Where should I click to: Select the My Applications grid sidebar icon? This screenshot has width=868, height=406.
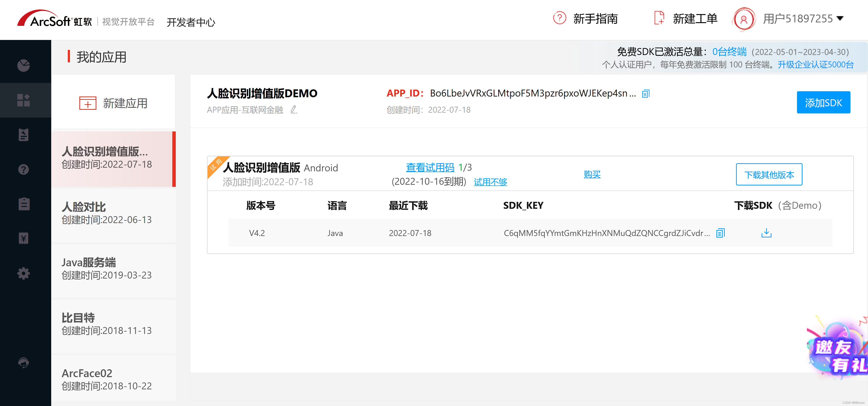pyautogui.click(x=24, y=100)
